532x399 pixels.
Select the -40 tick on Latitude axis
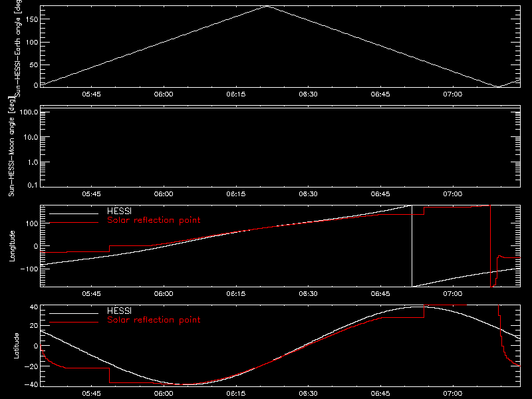pos(31,385)
